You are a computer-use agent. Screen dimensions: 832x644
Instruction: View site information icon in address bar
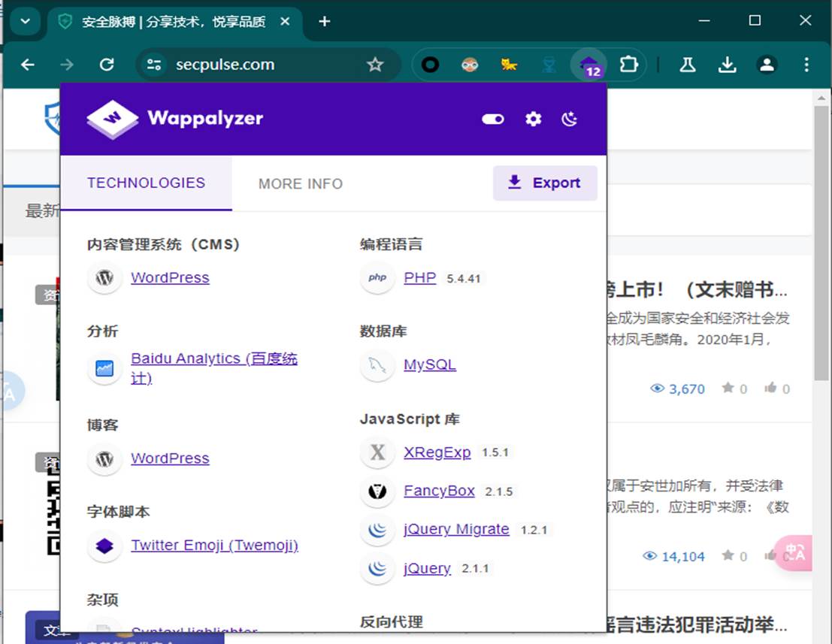(154, 65)
